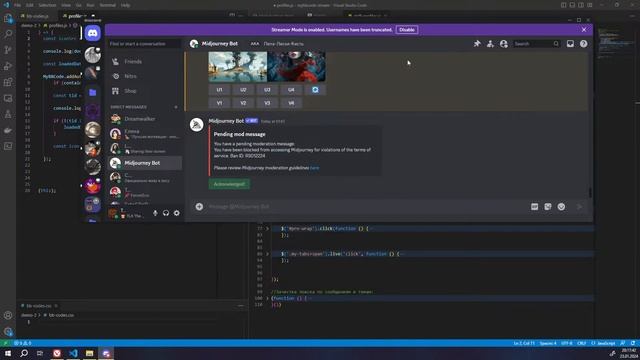Dismiss the Streamer Mode banner
This screenshot has height=360, width=640.
coord(584,30)
